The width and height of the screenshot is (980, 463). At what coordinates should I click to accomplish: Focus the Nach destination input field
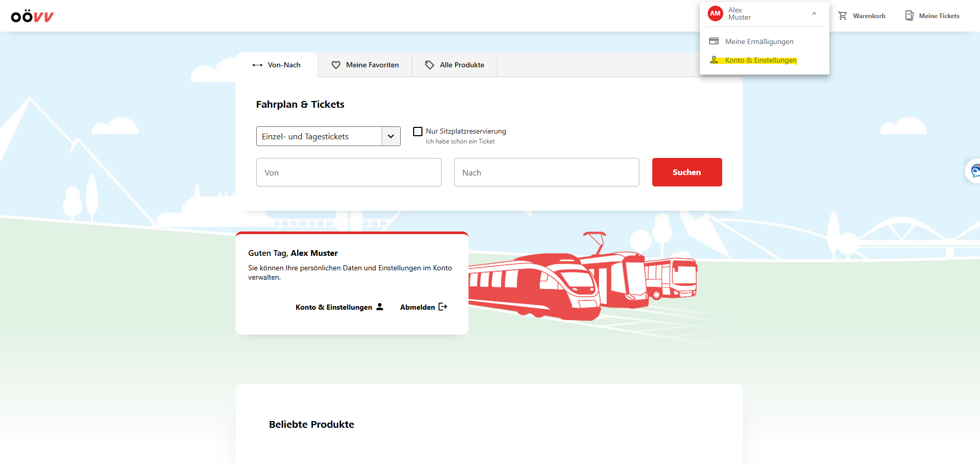pos(546,172)
